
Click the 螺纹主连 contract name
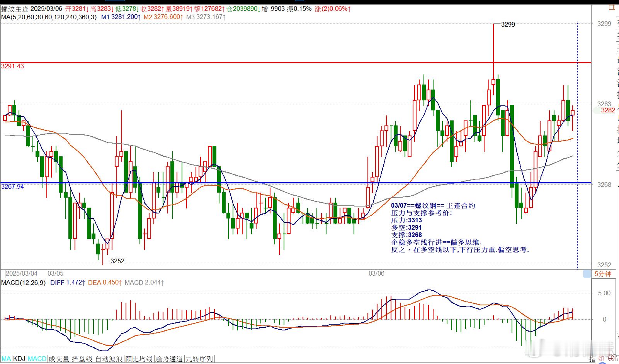[15, 8]
